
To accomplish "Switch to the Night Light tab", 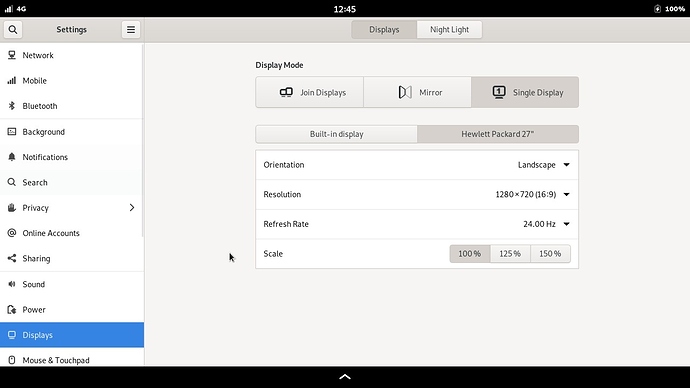I will click(449, 29).
